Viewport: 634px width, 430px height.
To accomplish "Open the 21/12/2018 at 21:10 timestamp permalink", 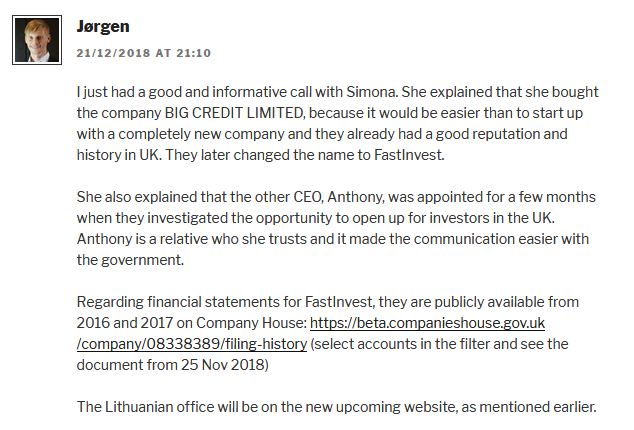I will pyautogui.click(x=143, y=53).
